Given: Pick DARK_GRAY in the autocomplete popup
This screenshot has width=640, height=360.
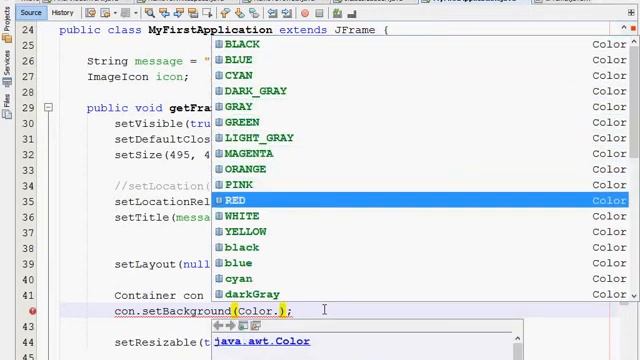Looking at the screenshot, I should (420, 91).
